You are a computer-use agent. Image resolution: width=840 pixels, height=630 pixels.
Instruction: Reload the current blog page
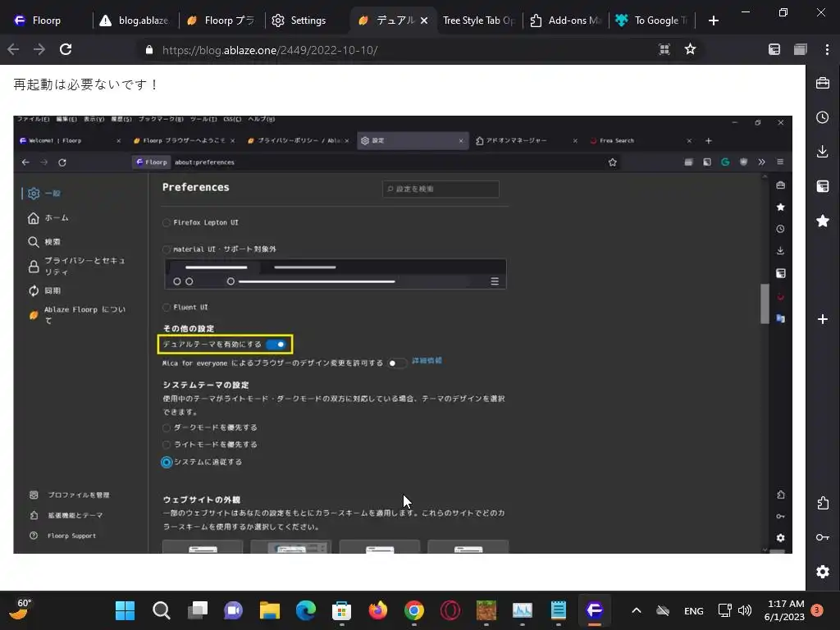pos(66,49)
